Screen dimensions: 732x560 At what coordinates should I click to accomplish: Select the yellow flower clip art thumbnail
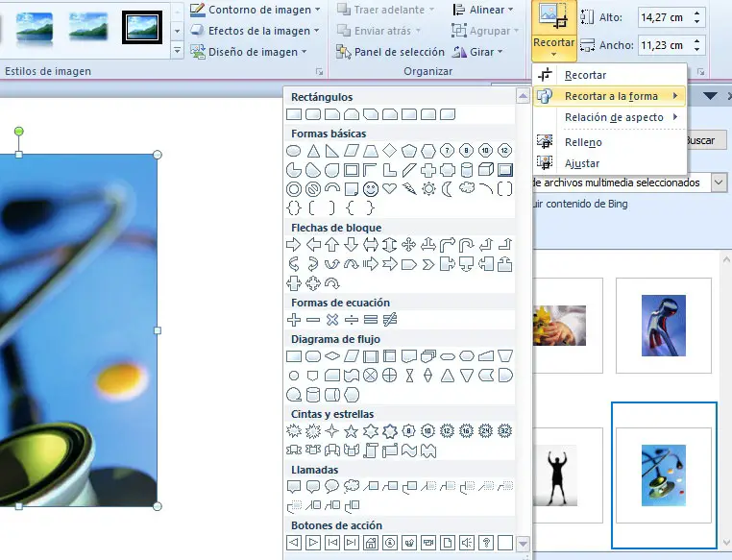(x=559, y=326)
